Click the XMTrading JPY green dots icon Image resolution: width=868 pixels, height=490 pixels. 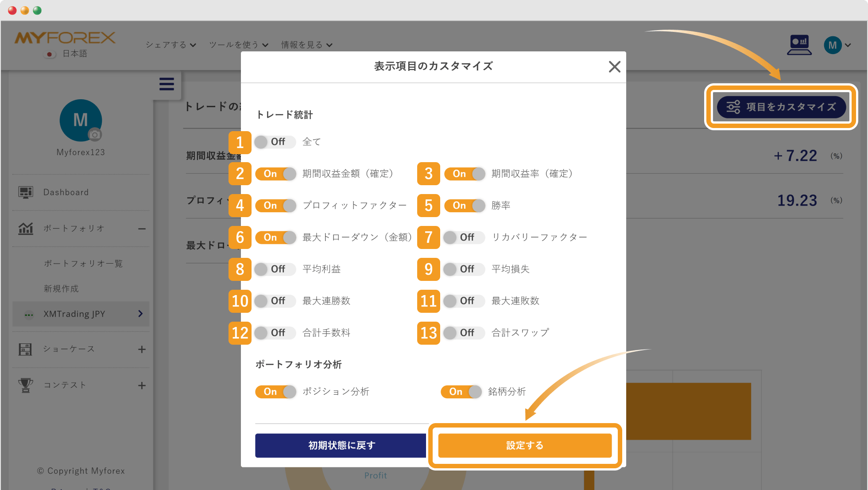[29, 315]
